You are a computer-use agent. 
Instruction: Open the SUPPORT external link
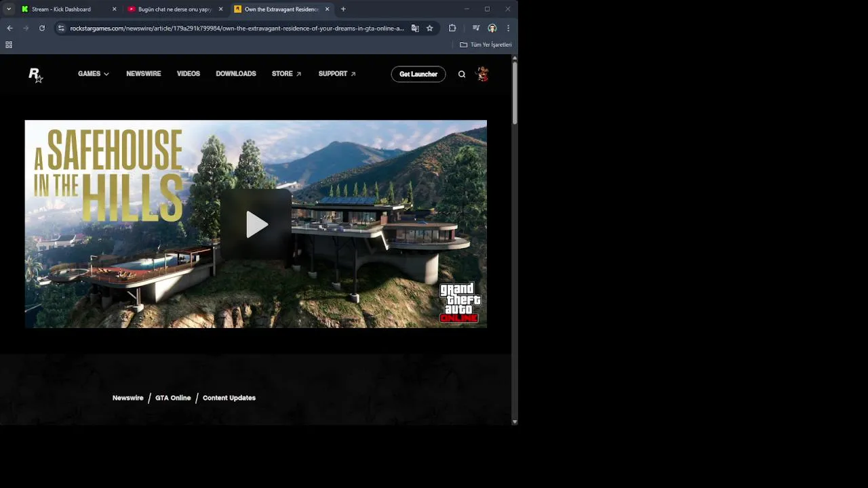tap(337, 74)
